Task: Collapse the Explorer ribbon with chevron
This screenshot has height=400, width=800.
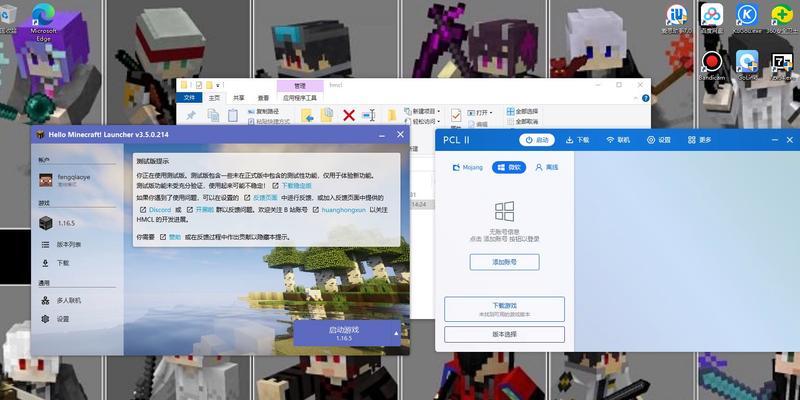Action: (637, 97)
